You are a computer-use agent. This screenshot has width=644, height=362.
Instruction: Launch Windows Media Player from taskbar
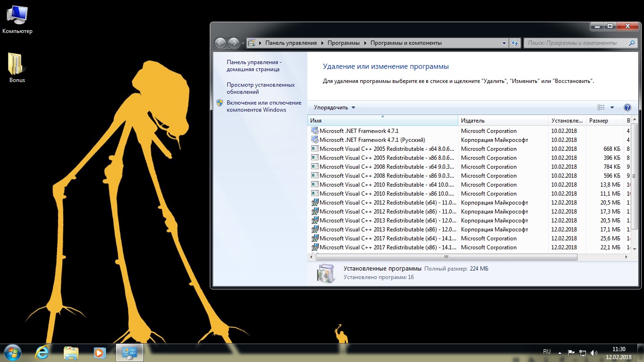(99, 353)
